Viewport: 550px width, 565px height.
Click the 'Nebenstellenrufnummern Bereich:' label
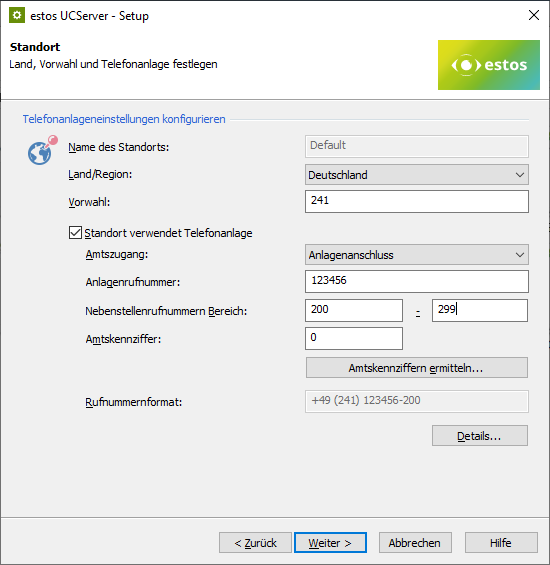click(166, 311)
